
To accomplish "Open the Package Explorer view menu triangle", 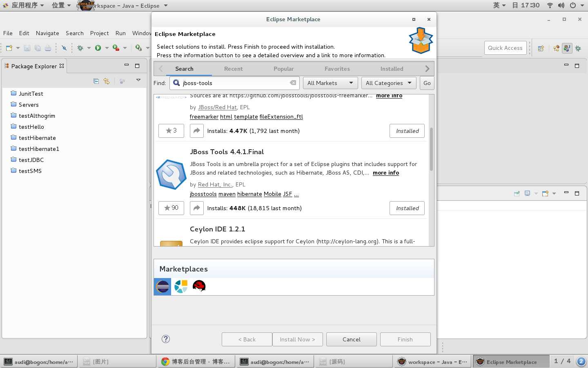I will click(x=138, y=80).
